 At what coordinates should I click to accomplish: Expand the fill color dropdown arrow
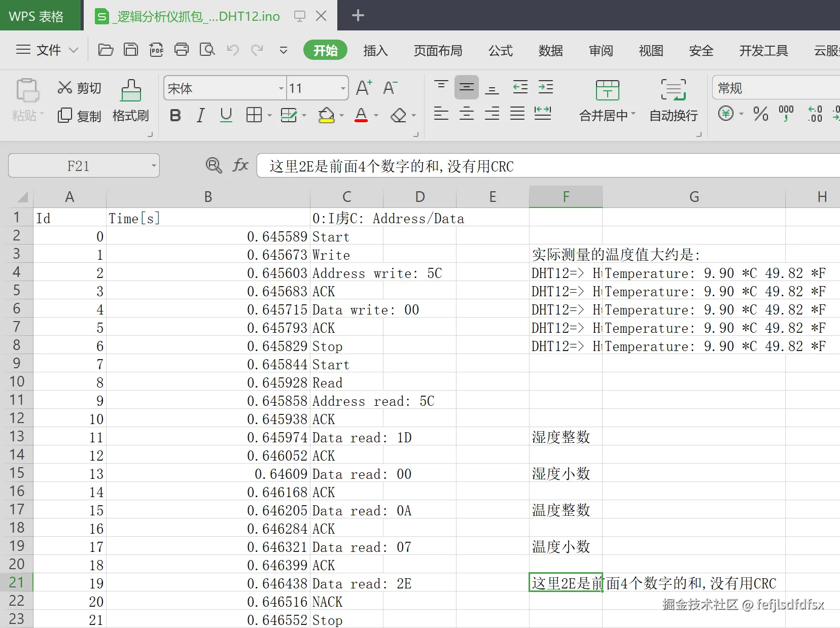tap(341, 116)
